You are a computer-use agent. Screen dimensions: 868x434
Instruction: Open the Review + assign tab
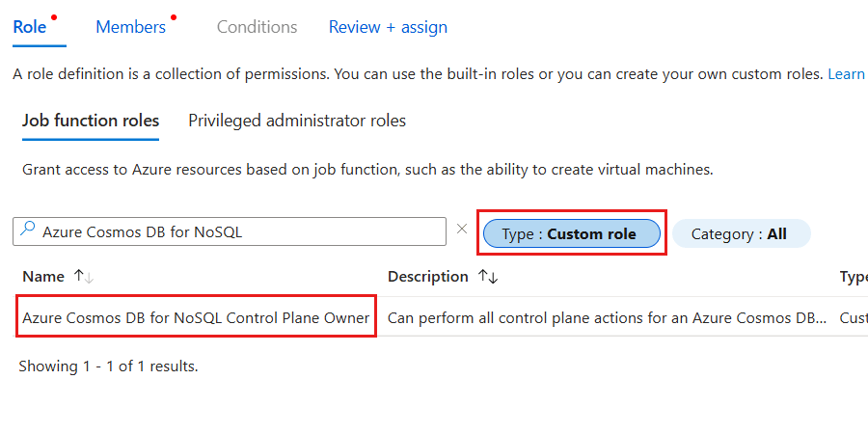click(388, 27)
